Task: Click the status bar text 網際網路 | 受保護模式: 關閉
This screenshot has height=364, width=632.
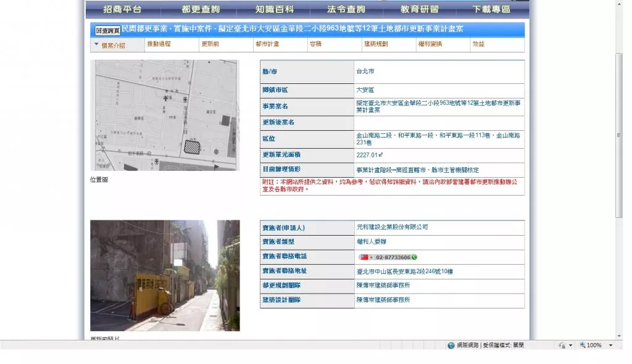Action: pos(490,345)
